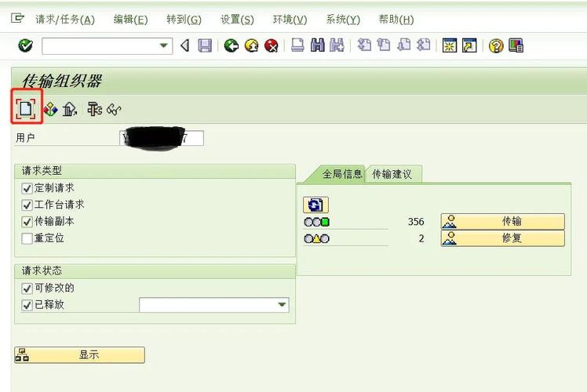The image size is (587, 392).
Task: Click the Save floppy disk icon
Action: (x=205, y=45)
